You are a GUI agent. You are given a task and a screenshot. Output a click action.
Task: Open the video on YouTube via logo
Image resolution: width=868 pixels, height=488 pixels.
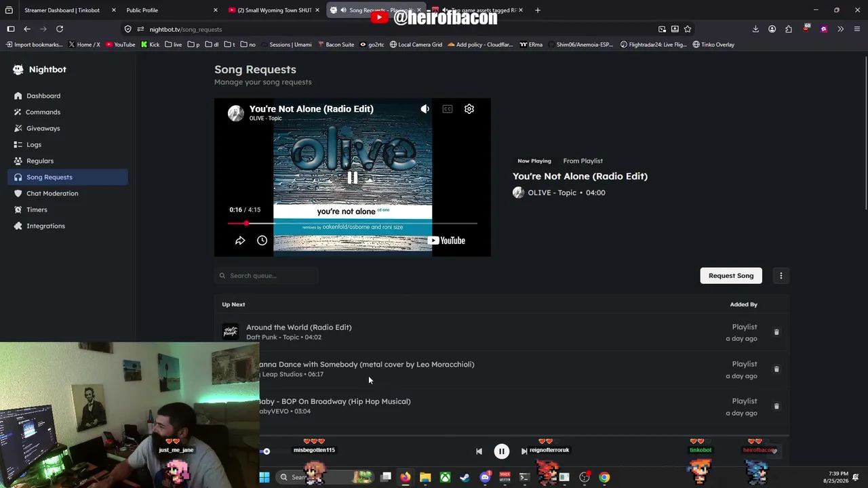[446, 241]
